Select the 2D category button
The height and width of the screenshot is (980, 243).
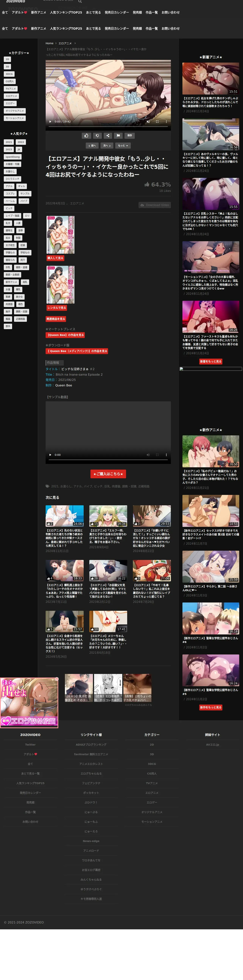7,59
